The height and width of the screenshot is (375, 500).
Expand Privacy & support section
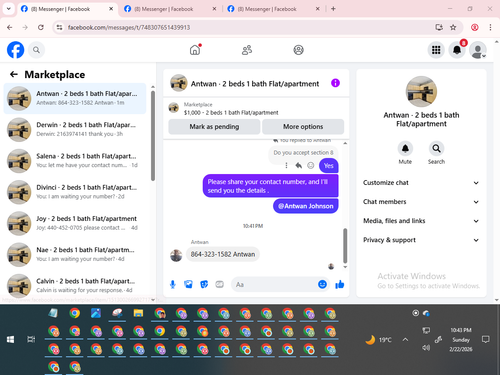click(421, 240)
